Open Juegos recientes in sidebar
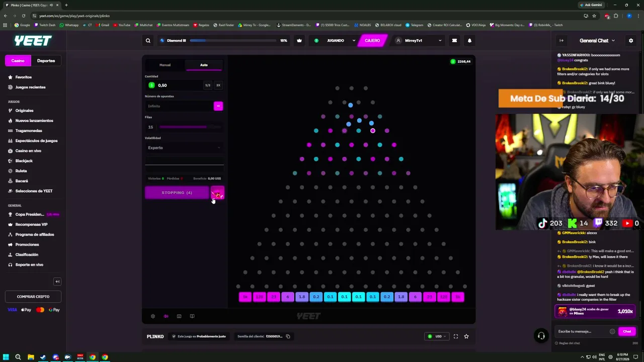The image size is (644, 362). click(30, 87)
